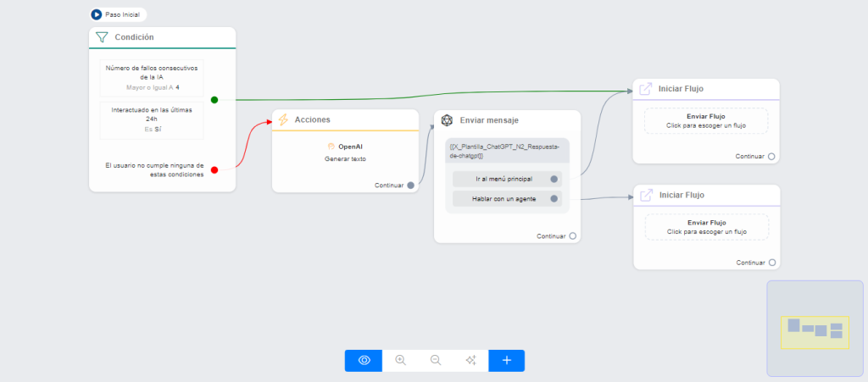Image resolution: width=868 pixels, height=382 pixels.
Task: Click the minimap overview in the corner
Action: point(815,328)
